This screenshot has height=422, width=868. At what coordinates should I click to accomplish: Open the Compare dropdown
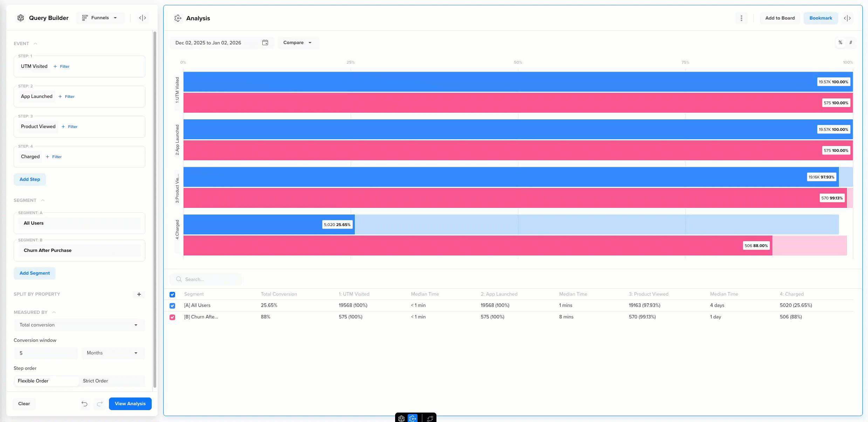[297, 43]
